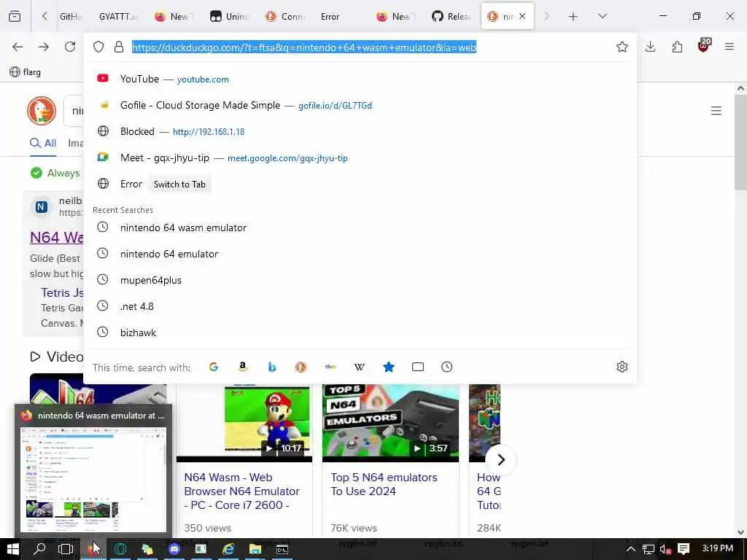This screenshot has height=560, width=747.
Task: Search this time with Bing
Action: (271, 367)
